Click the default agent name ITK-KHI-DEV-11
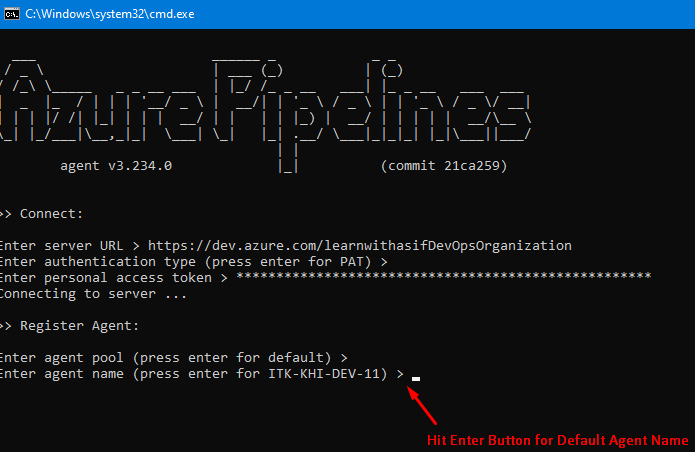 pos(325,373)
